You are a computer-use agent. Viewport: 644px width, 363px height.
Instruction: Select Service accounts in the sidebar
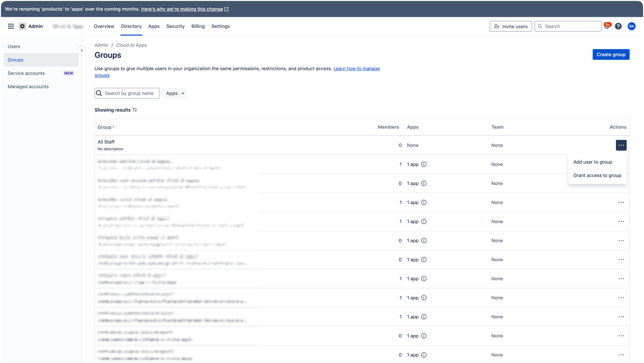(26, 73)
